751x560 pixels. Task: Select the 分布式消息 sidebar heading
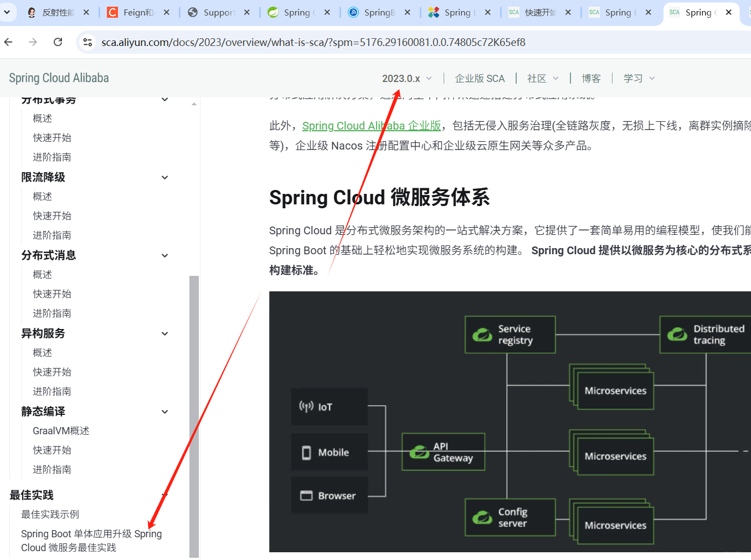[x=49, y=255]
